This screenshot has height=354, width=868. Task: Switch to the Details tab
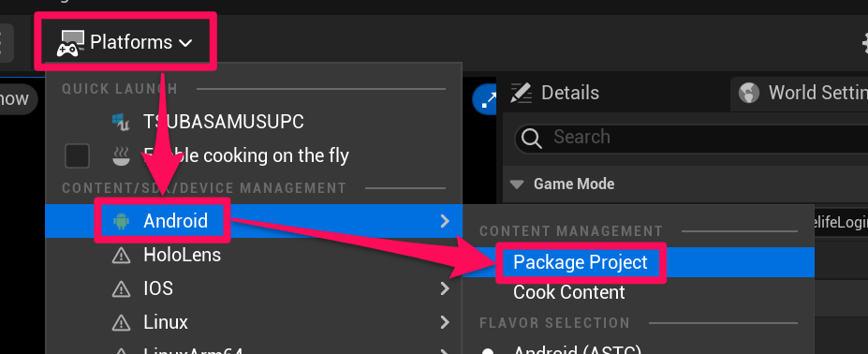[x=554, y=93]
